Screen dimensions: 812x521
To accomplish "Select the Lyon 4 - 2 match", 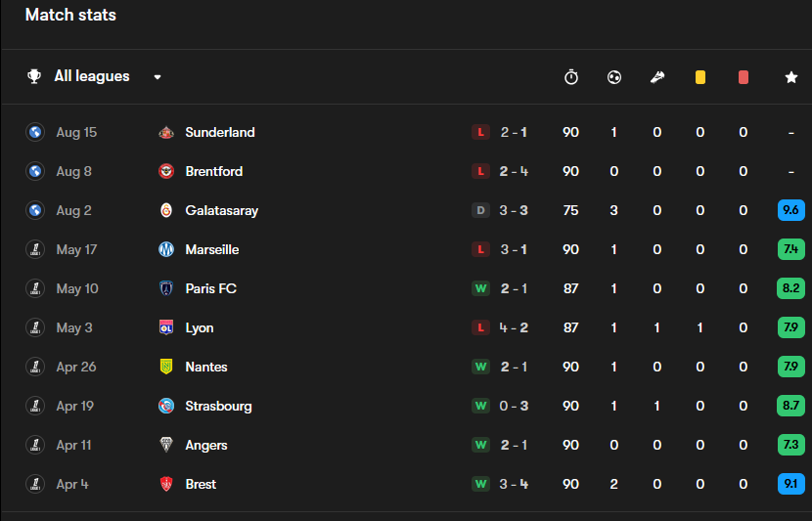I will [406, 327].
